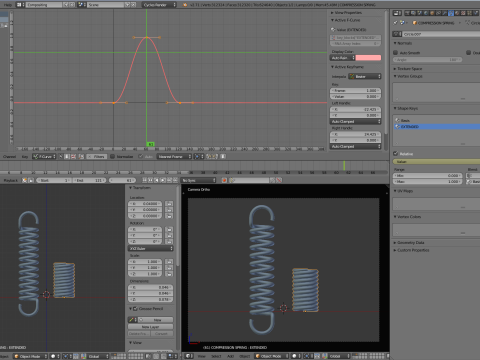480x360 pixels.
Task: Toggle the Grease Pencil panel checkbox
Action: 135,309
